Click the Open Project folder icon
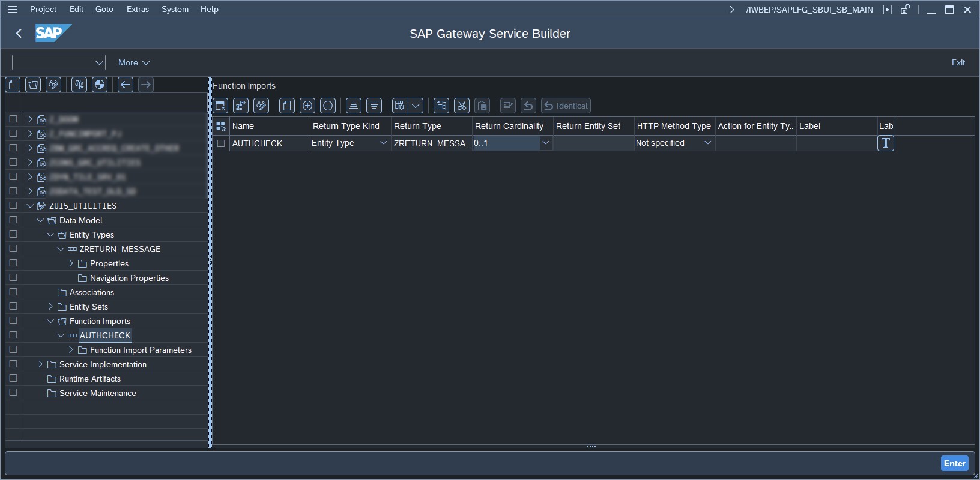This screenshot has width=980, height=480. click(34, 85)
